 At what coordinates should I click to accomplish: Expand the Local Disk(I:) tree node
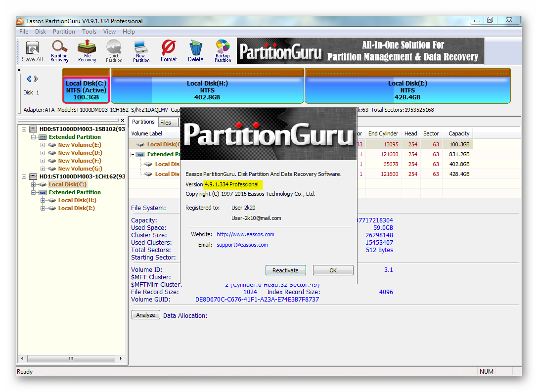pyautogui.click(x=43, y=208)
